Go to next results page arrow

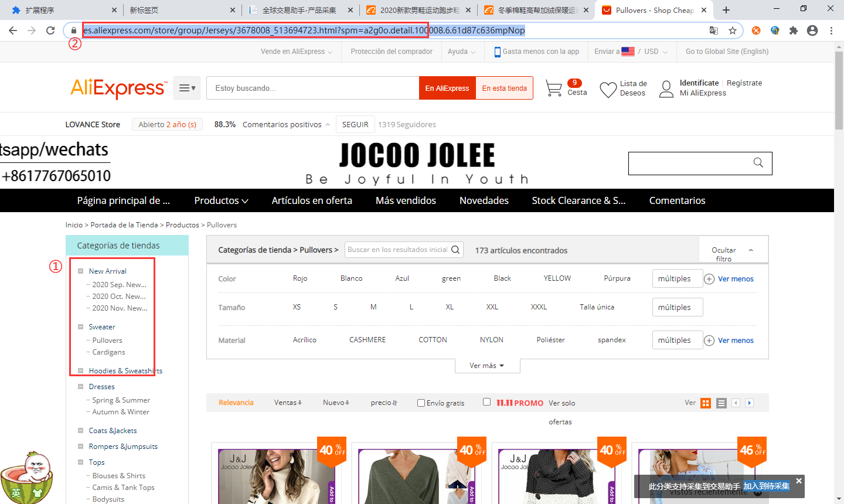[x=749, y=403]
